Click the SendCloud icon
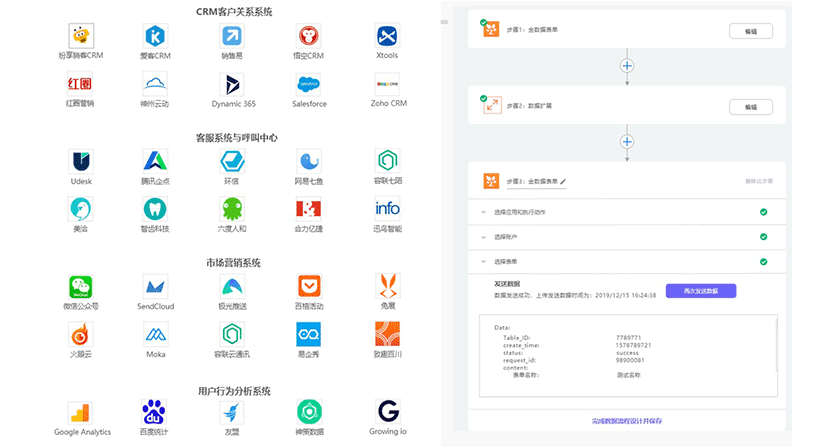The width and height of the screenshot is (837, 447). pos(155,287)
